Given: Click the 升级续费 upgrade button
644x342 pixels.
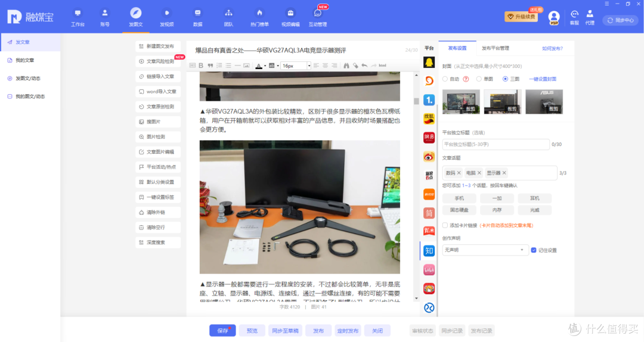Looking at the screenshot, I should coord(521,17).
